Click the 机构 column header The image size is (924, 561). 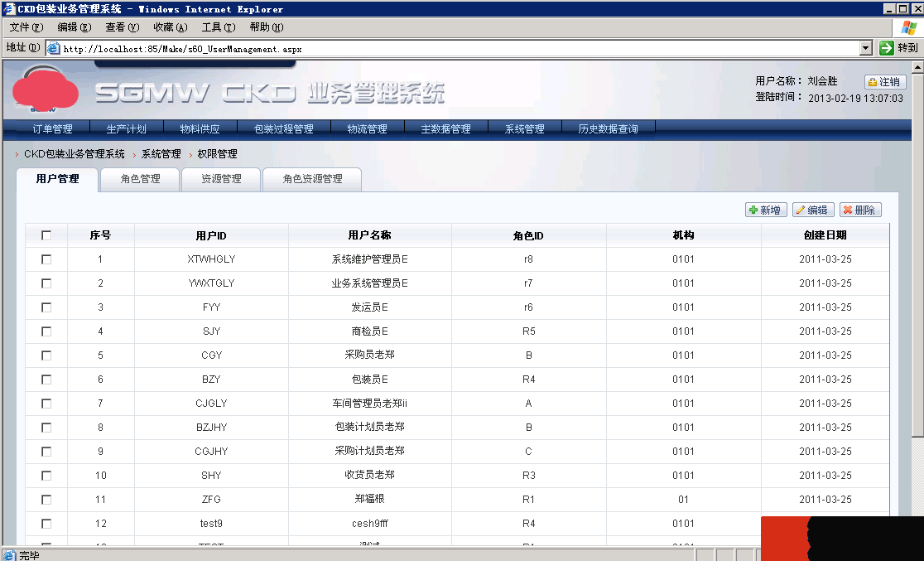tap(684, 235)
